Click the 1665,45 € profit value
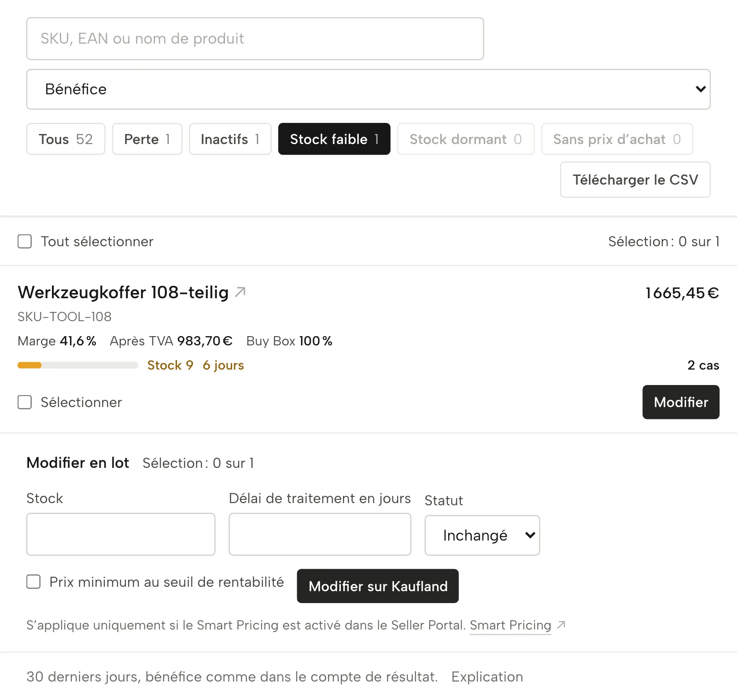737x700 pixels. click(682, 293)
